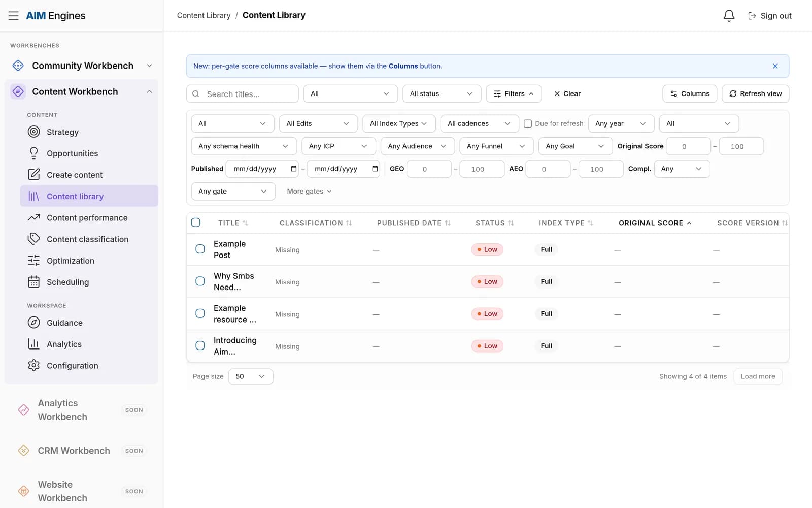Go to Strategy in sidebar
This screenshot has width=812, height=508.
coord(89,132)
